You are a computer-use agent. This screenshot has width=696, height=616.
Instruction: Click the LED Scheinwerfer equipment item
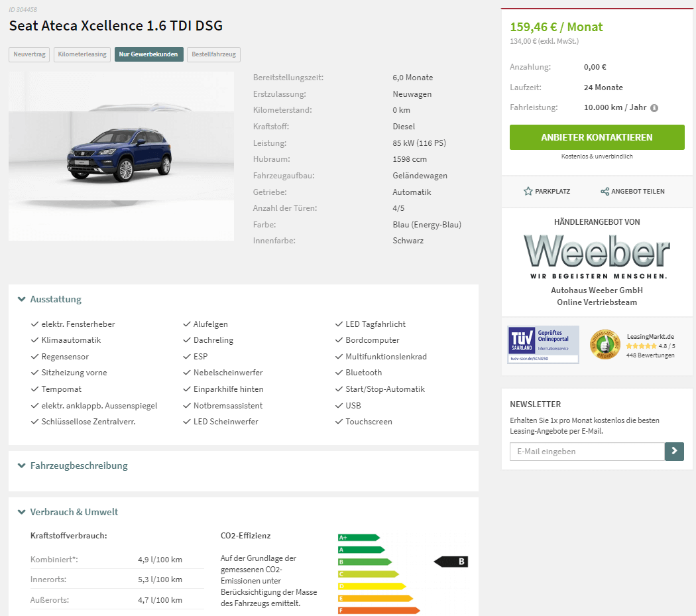pos(225,422)
